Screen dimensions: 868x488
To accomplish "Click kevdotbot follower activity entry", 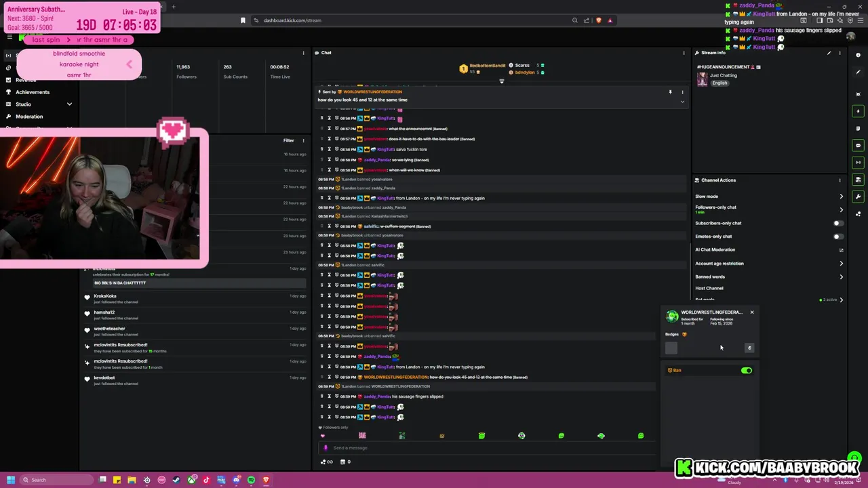I will tap(195, 380).
